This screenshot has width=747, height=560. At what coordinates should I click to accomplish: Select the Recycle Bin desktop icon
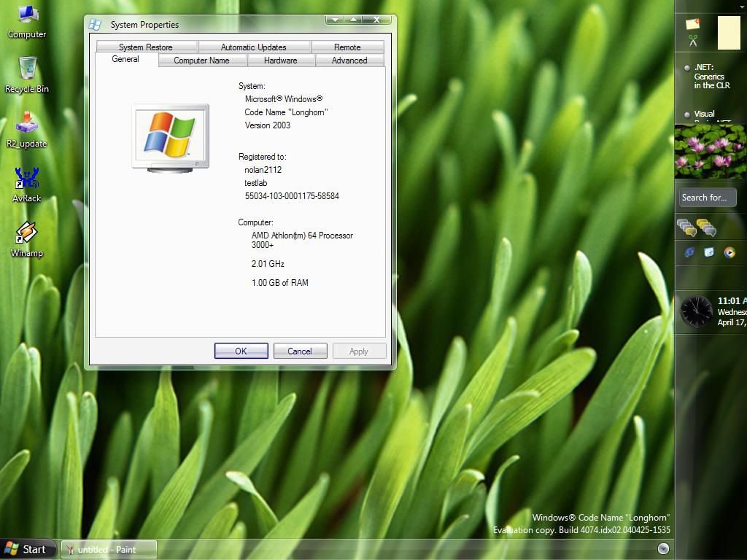(27, 75)
